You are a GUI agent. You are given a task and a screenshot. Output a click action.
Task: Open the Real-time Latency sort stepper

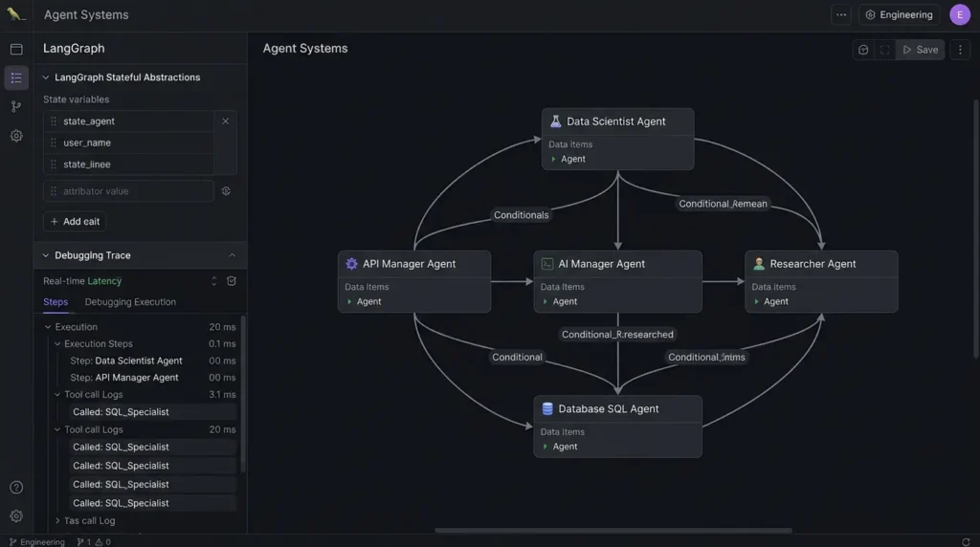(213, 281)
